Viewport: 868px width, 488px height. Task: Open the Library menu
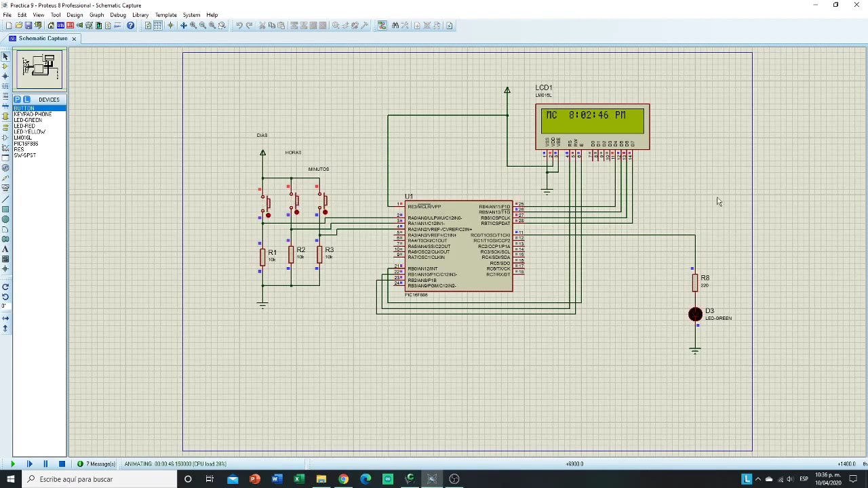(x=140, y=15)
